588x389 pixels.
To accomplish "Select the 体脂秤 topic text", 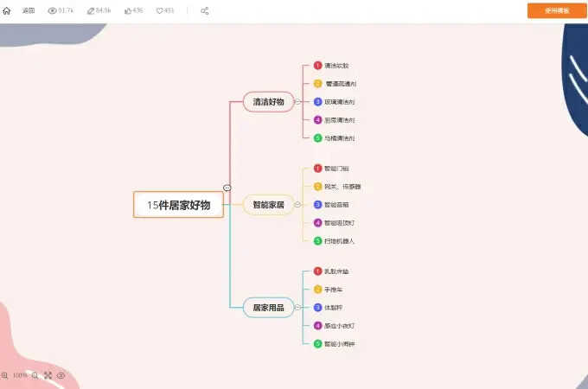I will point(334,308).
